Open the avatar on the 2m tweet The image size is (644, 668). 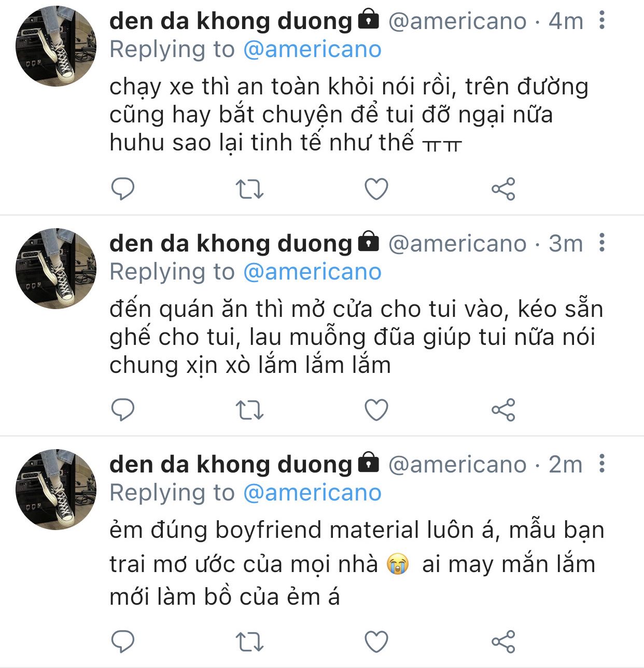point(56,489)
